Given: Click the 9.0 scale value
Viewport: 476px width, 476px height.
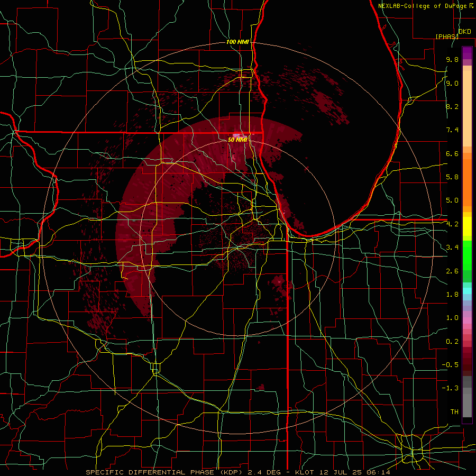Looking at the screenshot, I should coord(452,83).
